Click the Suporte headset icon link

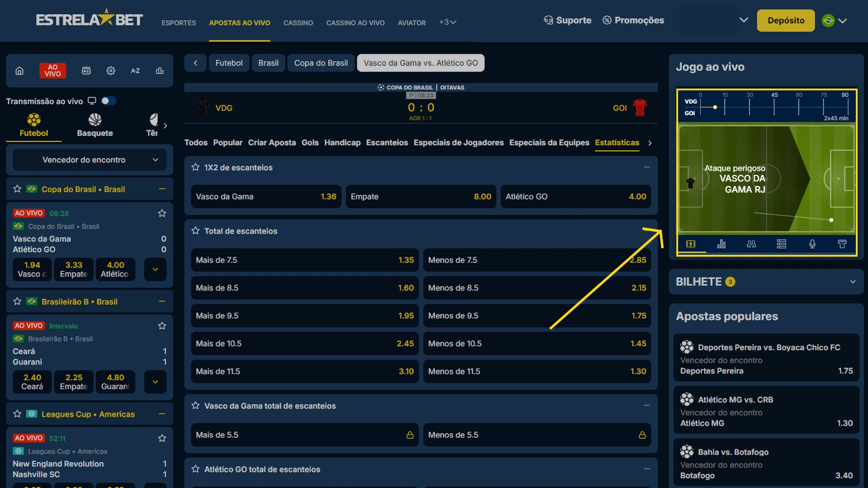pyautogui.click(x=567, y=20)
